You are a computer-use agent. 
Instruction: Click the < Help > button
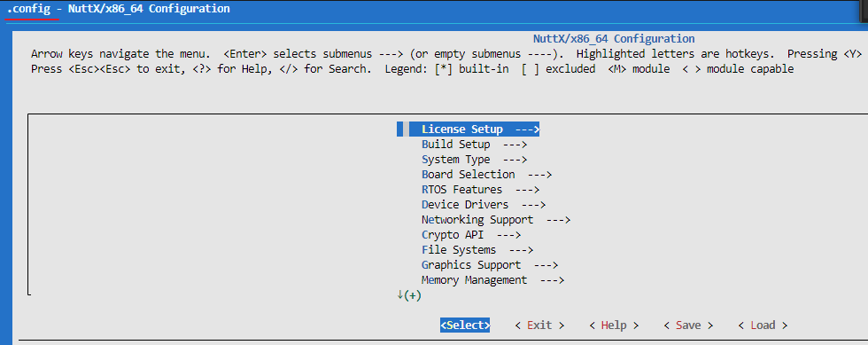(x=614, y=325)
